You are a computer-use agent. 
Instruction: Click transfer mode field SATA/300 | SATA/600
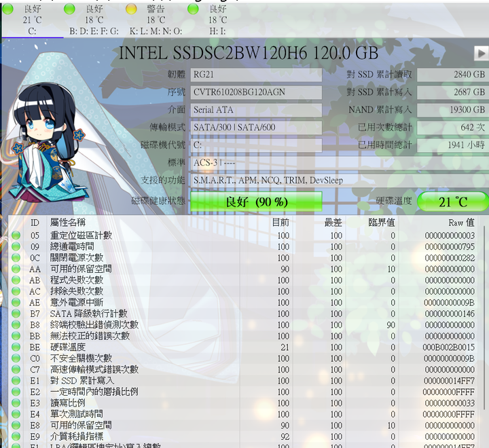tap(256, 128)
